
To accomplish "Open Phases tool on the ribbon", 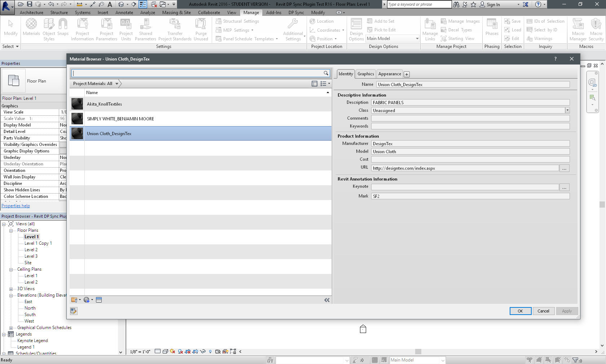I will tap(492, 27).
